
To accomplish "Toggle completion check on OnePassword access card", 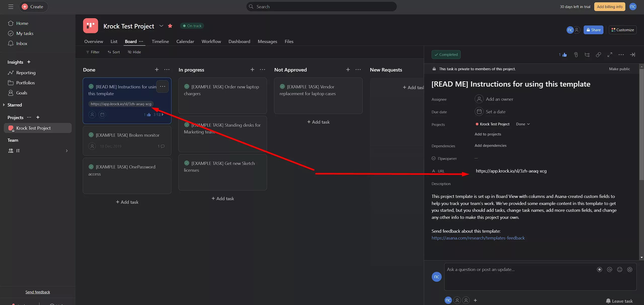I will (x=91, y=167).
